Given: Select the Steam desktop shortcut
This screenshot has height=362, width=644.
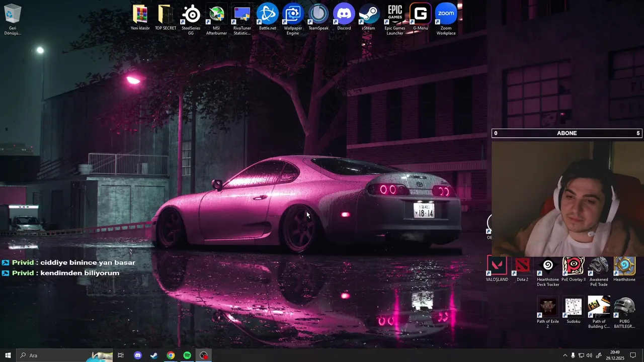Looking at the screenshot, I should coord(369,17).
